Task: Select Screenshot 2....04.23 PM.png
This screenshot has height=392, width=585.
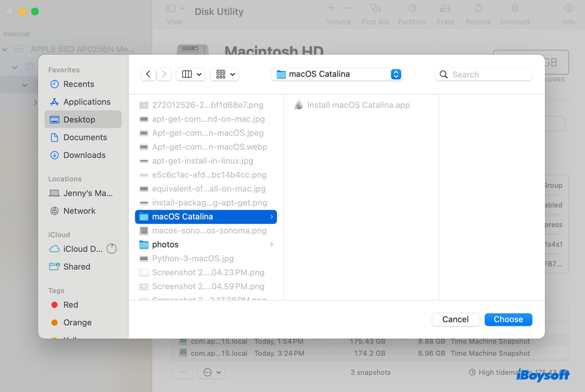Action: (206, 273)
